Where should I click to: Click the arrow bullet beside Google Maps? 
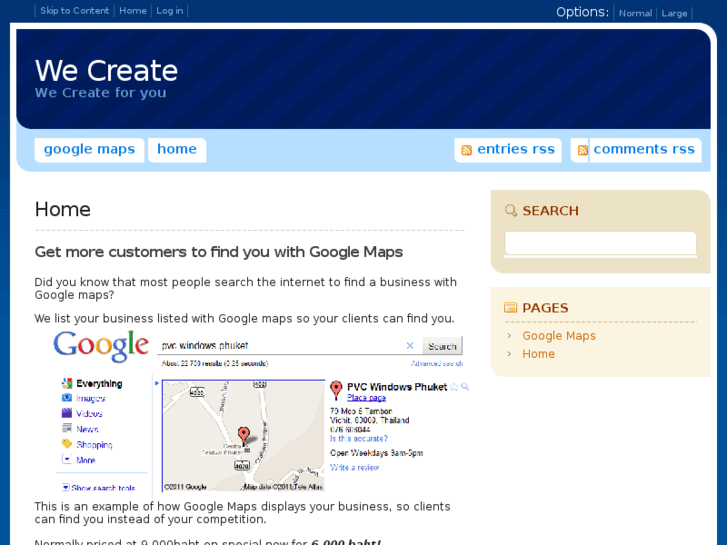[x=509, y=336]
